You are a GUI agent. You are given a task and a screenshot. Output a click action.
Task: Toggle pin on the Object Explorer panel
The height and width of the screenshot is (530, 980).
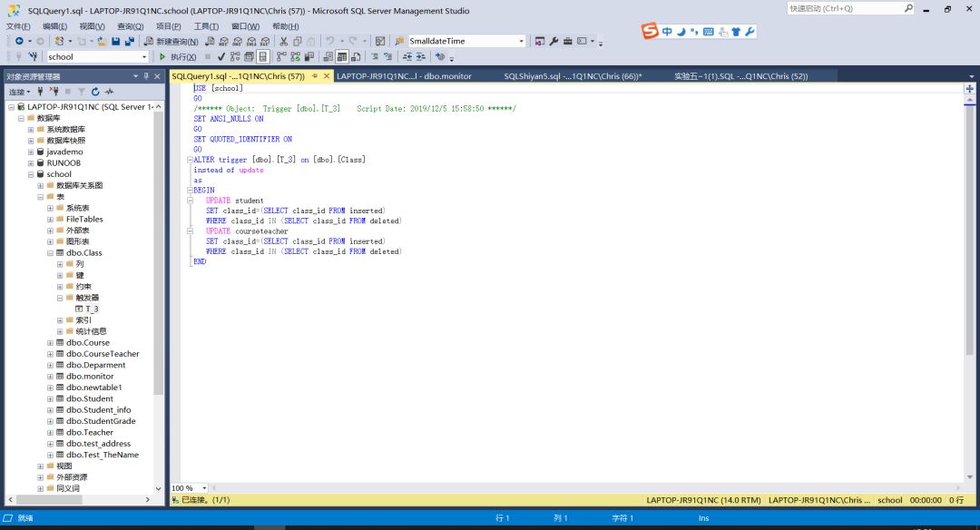coord(145,77)
